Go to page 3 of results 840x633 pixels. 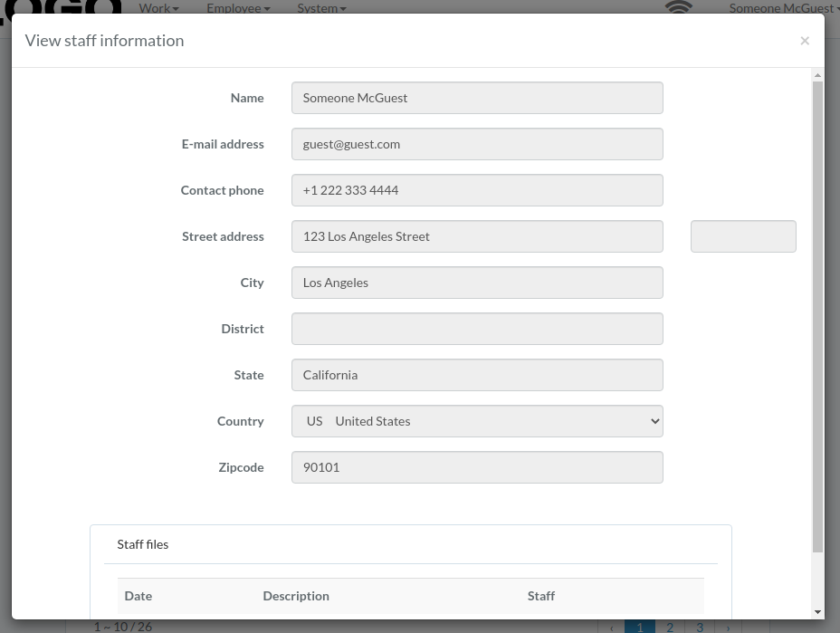pos(700,627)
